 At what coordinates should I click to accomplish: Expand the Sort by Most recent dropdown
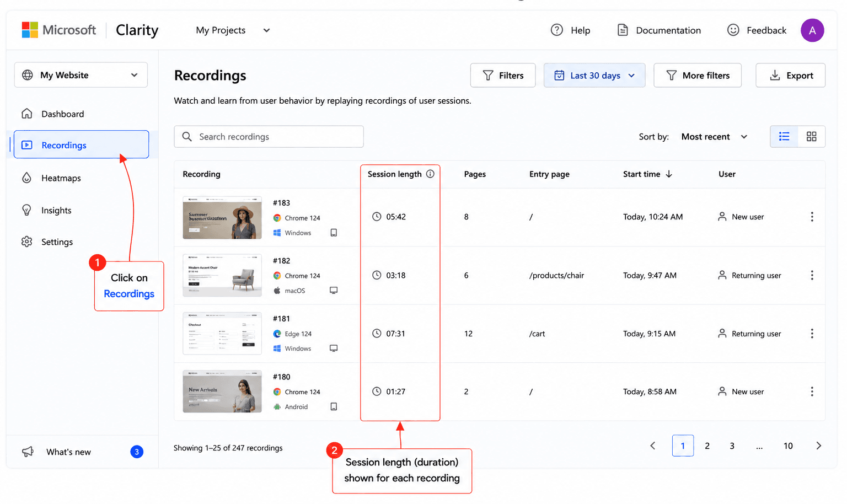pyautogui.click(x=715, y=137)
